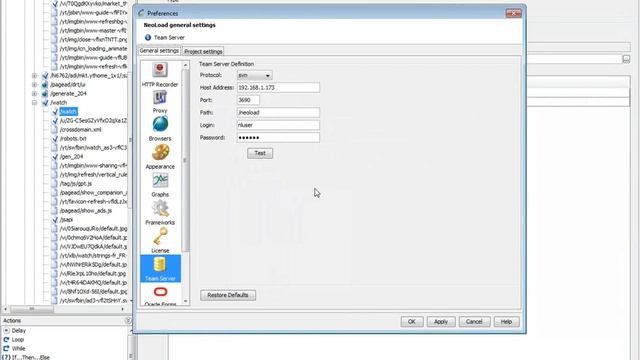Open the Browsers preferences section

pos(160,129)
